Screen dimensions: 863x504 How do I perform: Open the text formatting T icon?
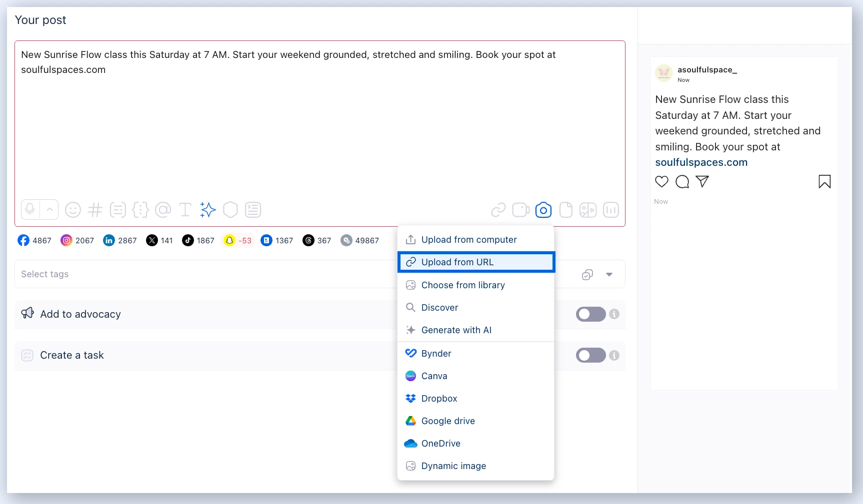[x=185, y=210]
